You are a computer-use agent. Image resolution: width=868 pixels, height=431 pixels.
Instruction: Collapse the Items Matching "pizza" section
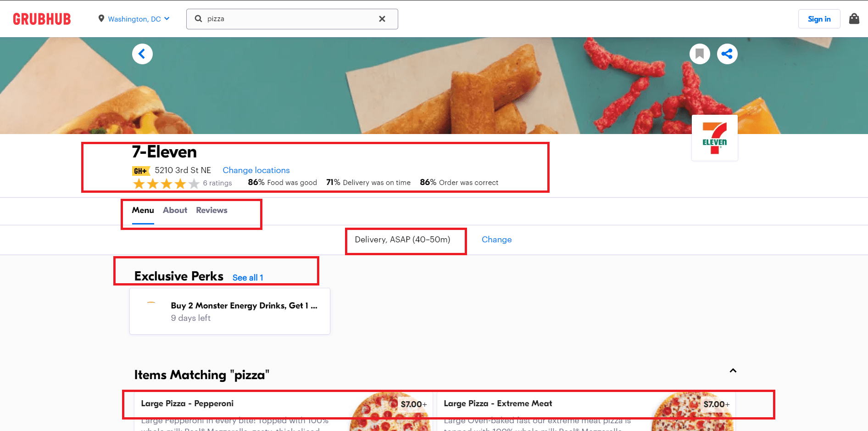[x=733, y=371]
